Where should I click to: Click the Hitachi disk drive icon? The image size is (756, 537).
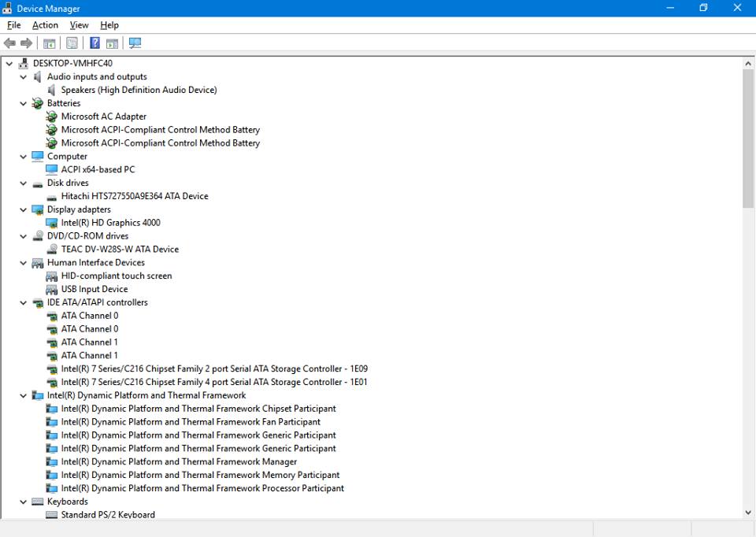coord(52,197)
